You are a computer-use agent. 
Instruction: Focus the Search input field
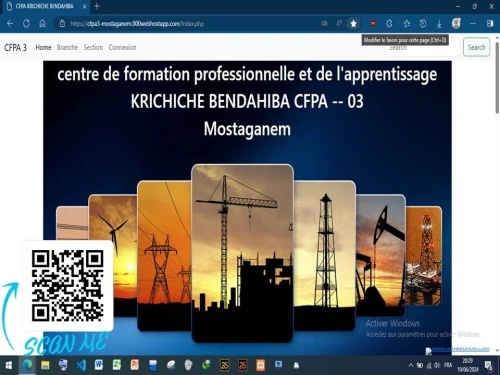[422, 47]
